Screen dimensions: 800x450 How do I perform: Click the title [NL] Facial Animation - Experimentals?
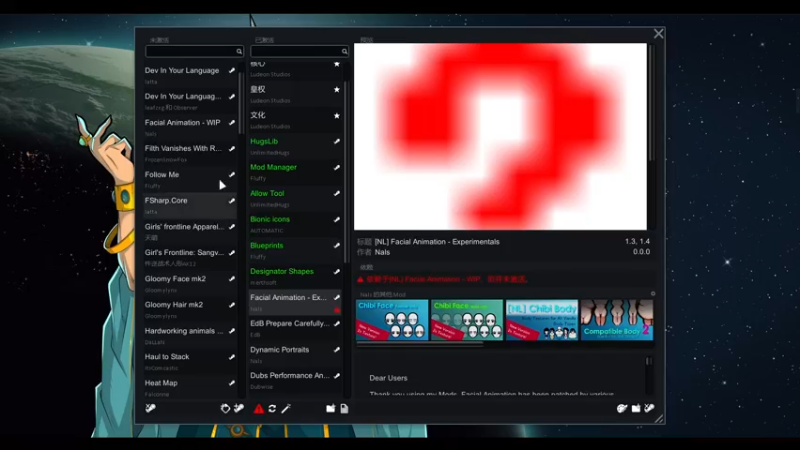pyautogui.click(x=437, y=242)
